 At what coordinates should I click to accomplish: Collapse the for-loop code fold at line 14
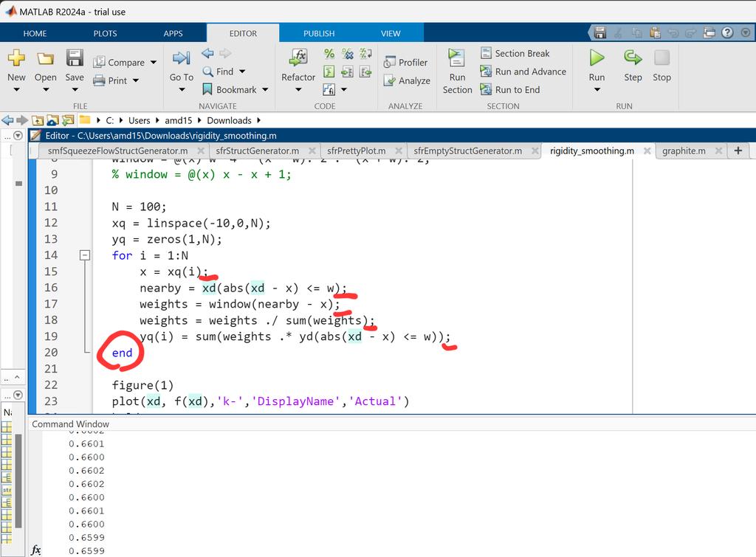[85, 255]
